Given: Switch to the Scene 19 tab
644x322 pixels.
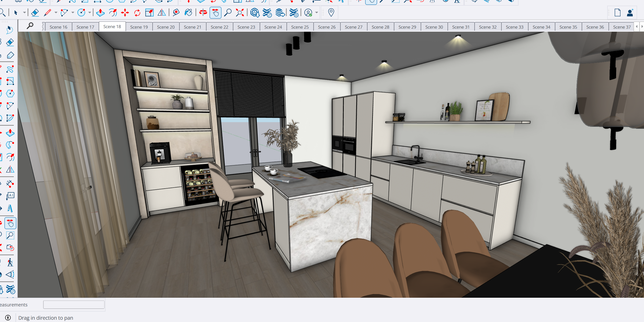Looking at the screenshot, I should [x=139, y=27].
